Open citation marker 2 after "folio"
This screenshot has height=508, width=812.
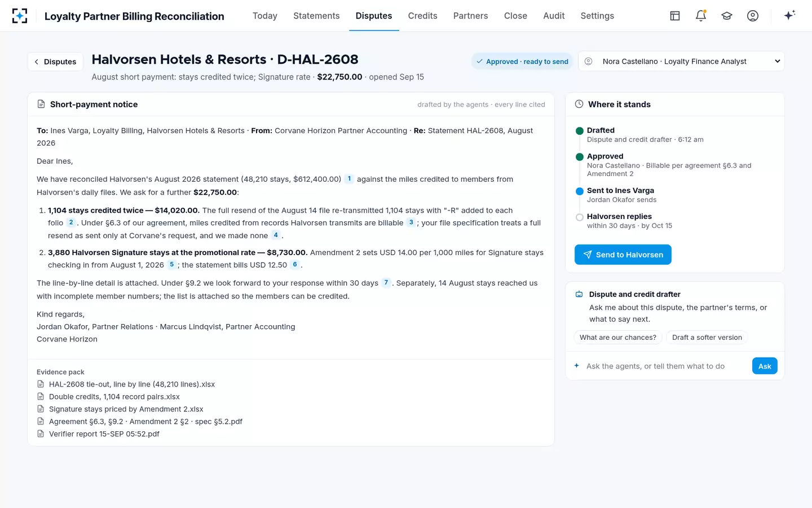coord(71,222)
